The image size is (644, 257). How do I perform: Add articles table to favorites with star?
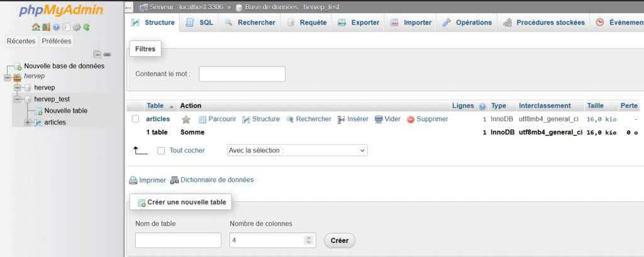[186, 119]
